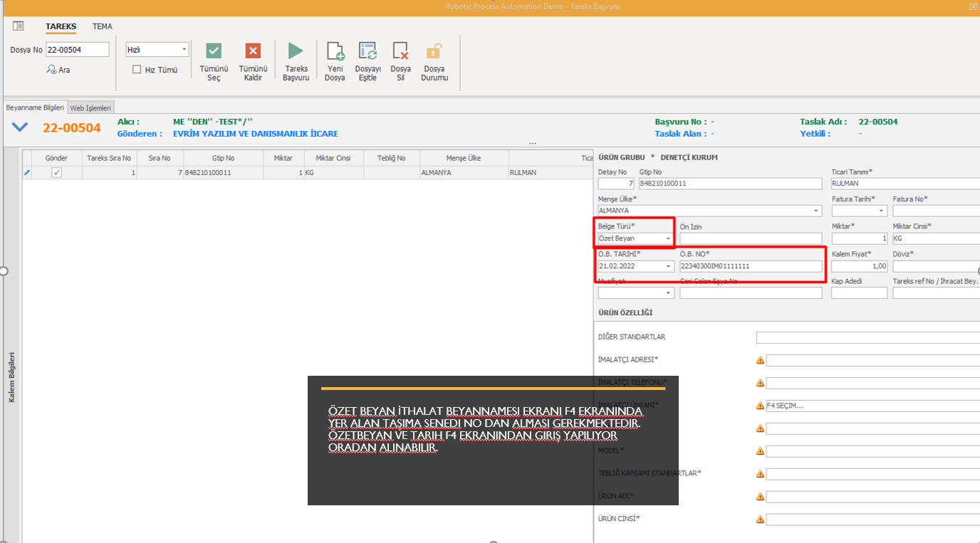
Task: Open the Belge Türü dropdown
Action: pyautogui.click(x=668, y=238)
